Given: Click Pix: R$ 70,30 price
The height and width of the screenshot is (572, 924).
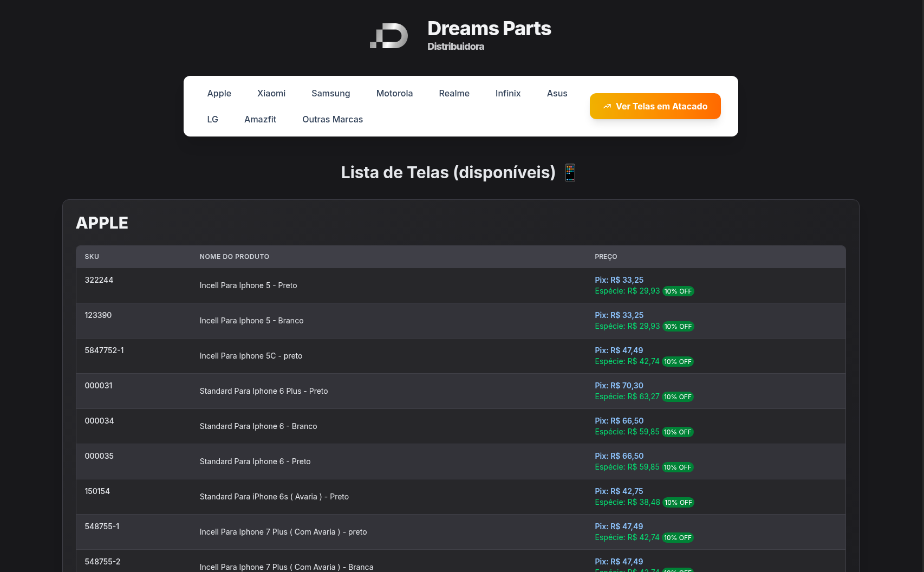Looking at the screenshot, I should pos(619,386).
